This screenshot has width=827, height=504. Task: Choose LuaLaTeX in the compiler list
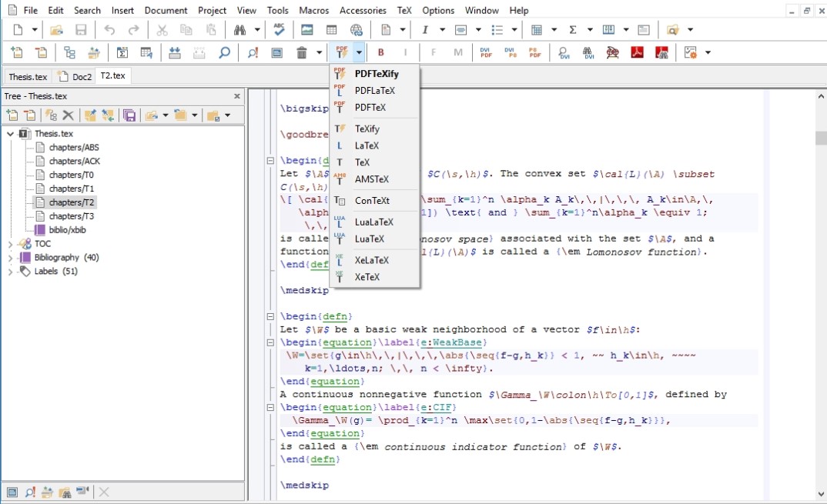click(x=373, y=222)
